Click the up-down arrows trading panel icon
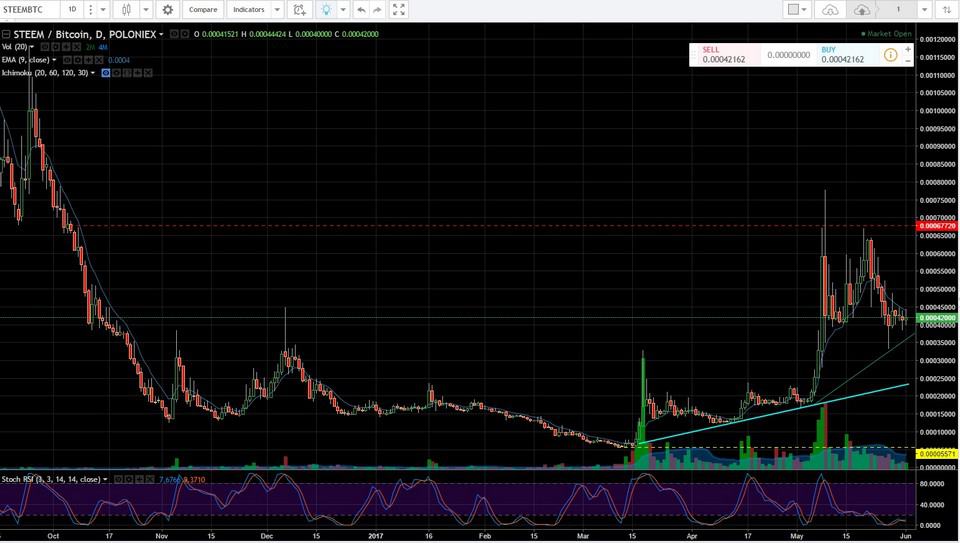Image resolution: width=960 pixels, height=543 pixels. coord(947,10)
